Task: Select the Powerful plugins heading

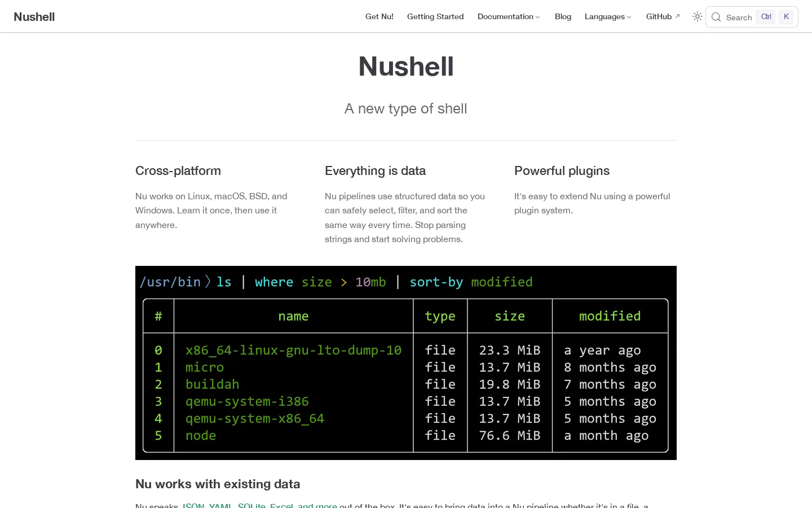Action: pos(562,171)
